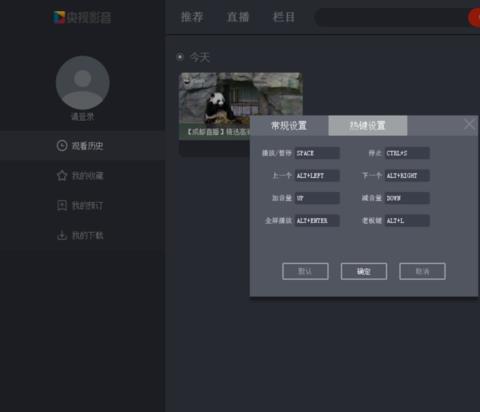
Task: Open my favorites star icon
Action: click(x=62, y=175)
